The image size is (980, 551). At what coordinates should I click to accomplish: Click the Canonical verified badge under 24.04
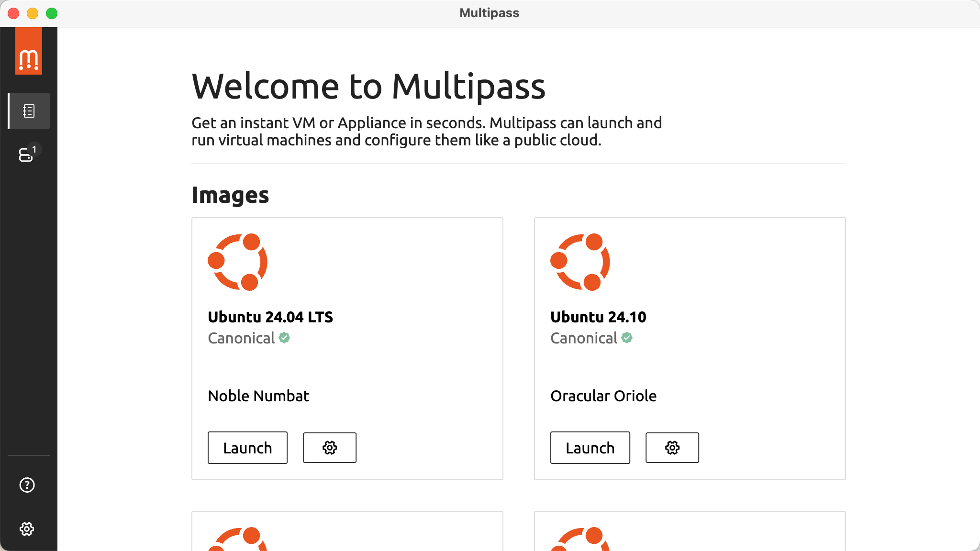click(284, 338)
